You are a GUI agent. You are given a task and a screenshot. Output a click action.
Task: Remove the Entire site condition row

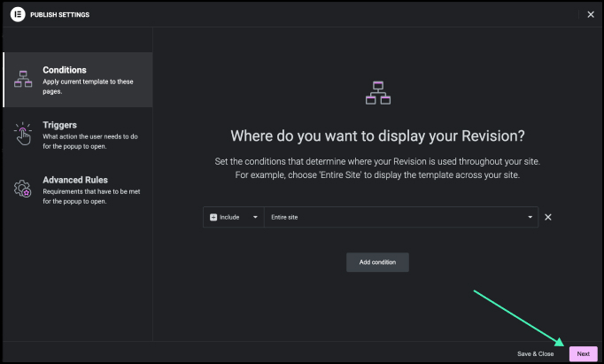(x=547, y=217)
